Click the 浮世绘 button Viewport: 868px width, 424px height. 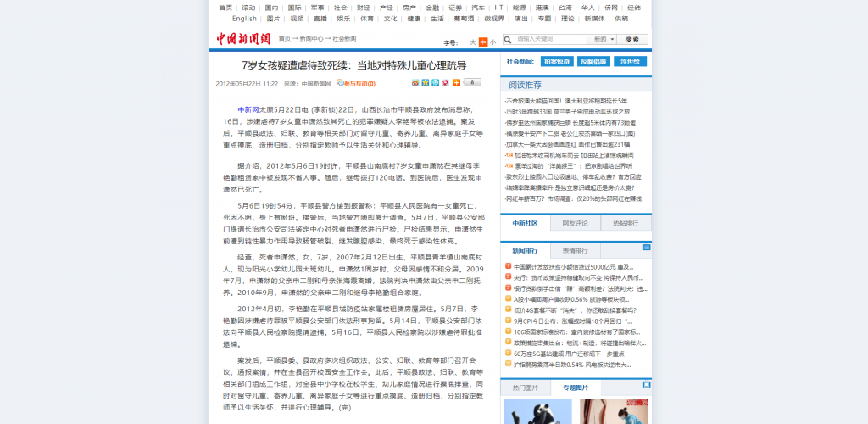tap(630, 61)
